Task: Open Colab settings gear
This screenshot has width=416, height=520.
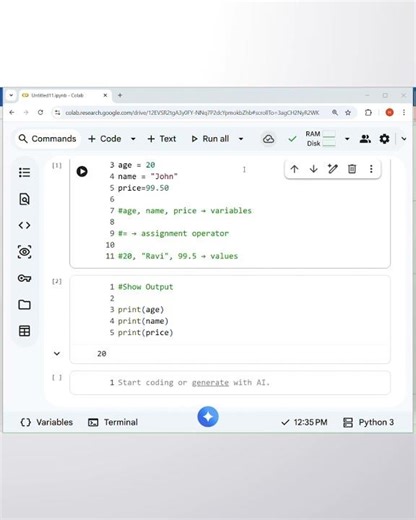Action: (384, 139)
